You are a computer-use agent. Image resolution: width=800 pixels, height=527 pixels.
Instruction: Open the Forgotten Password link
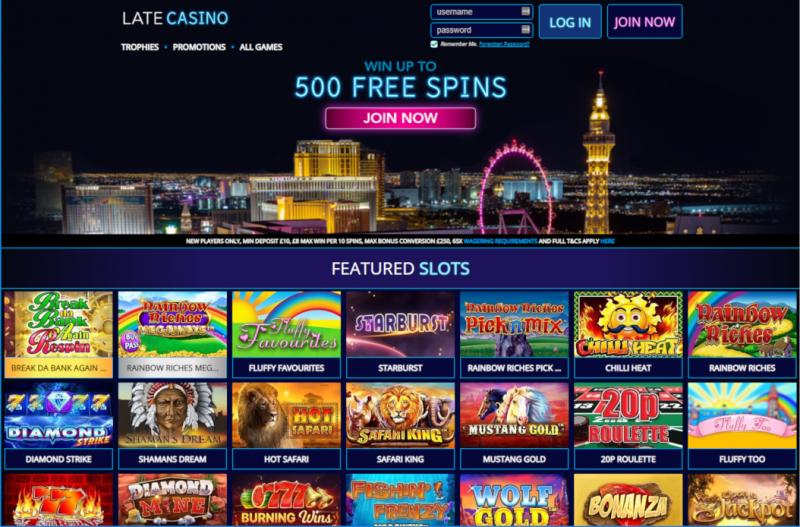click(x=504, y=44)
